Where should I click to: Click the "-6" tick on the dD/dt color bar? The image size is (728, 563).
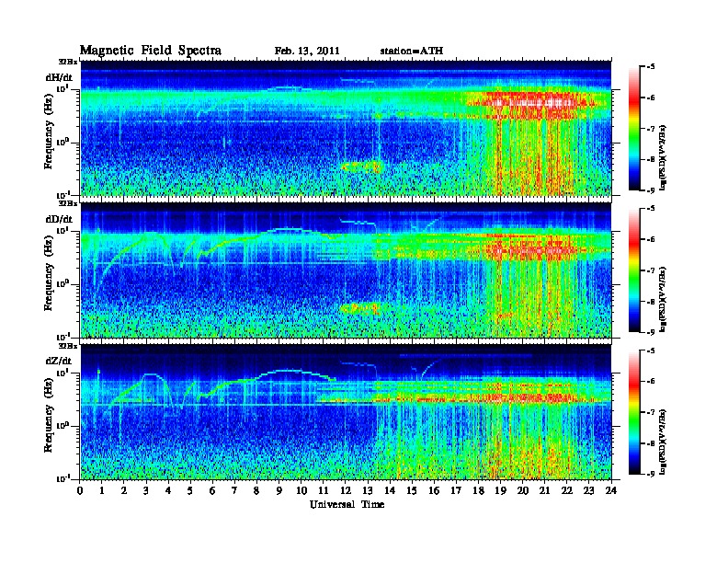[x=651, y=239]
